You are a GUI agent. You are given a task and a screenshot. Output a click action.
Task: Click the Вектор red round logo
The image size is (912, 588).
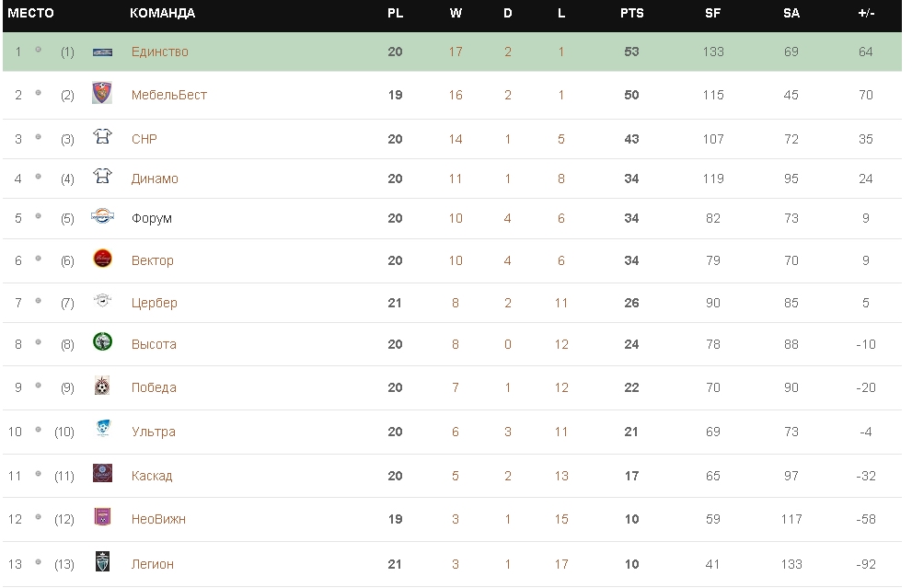pos(102,259)
